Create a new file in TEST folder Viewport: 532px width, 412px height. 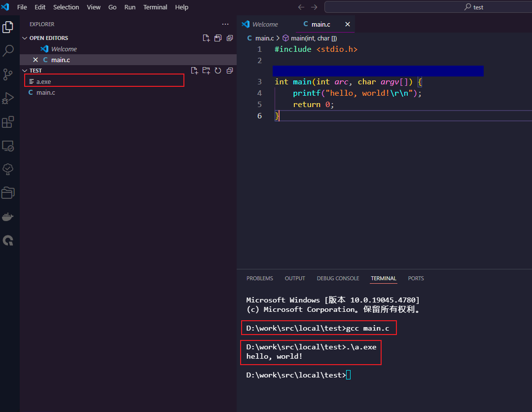(x=194, y=71)
